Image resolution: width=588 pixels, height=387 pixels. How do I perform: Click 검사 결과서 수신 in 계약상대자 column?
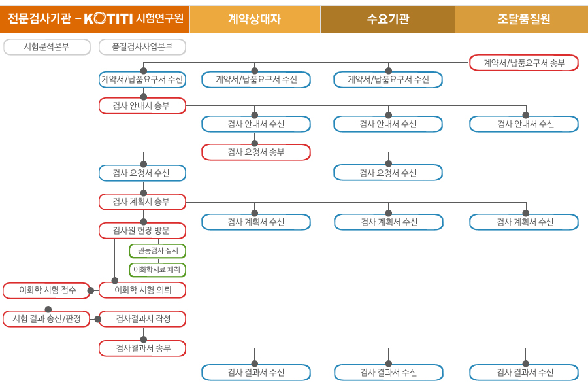(256, 373)
